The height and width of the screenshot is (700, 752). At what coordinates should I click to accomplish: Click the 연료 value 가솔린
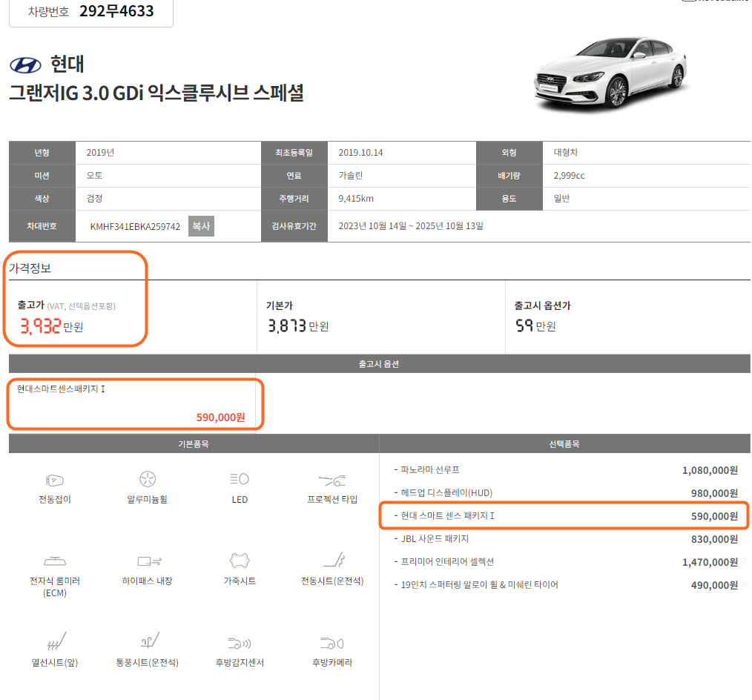pos(351,176)
